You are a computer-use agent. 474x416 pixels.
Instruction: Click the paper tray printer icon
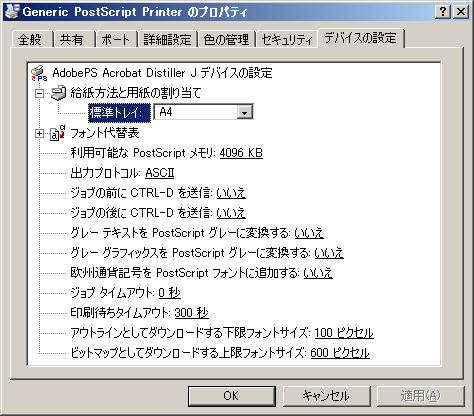click(x=58, y=93)
